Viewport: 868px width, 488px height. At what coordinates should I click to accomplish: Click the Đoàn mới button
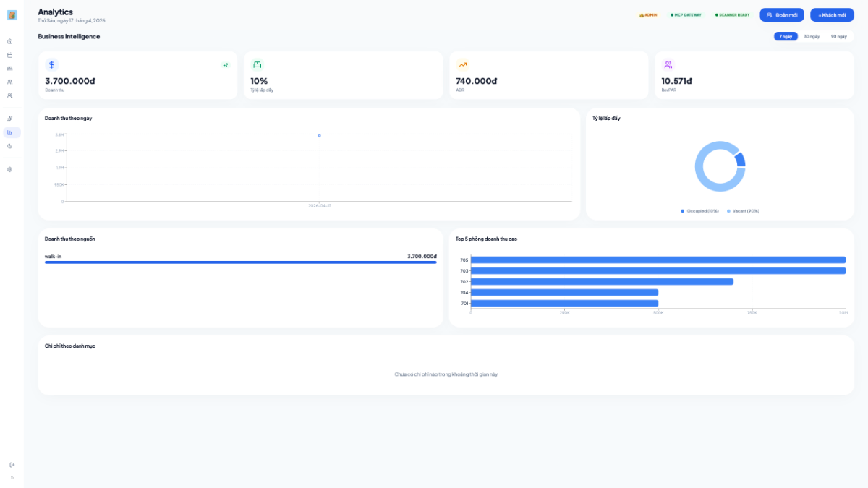coord(782,14)
